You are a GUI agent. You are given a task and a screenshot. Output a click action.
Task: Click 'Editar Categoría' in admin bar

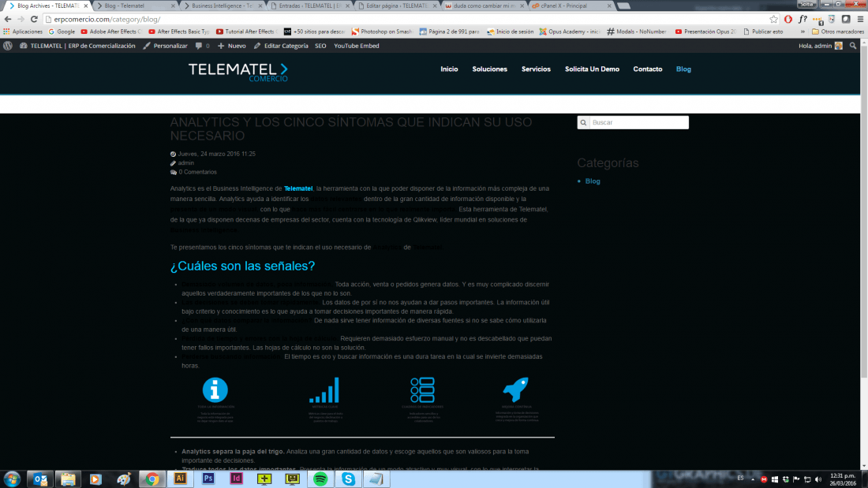click(281, 46)
